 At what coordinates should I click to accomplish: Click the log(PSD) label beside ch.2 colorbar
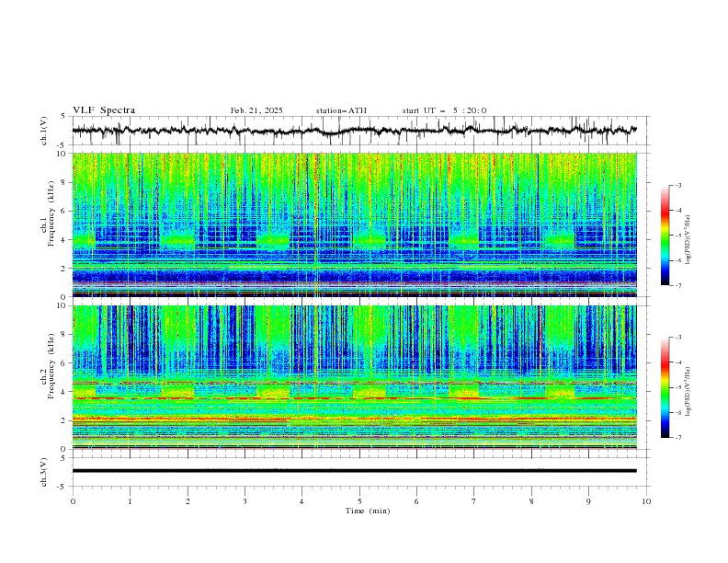pyautogui.click(x=688, y=392)
